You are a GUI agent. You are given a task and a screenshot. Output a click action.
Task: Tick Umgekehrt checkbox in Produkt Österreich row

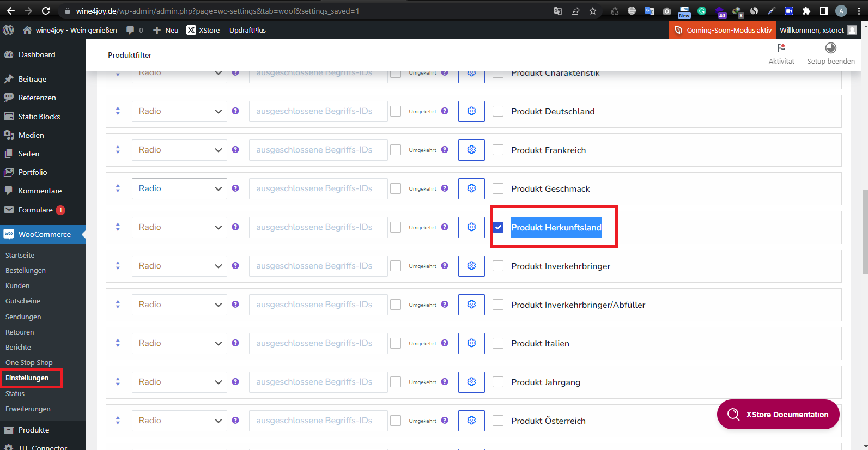click(396, 421)
